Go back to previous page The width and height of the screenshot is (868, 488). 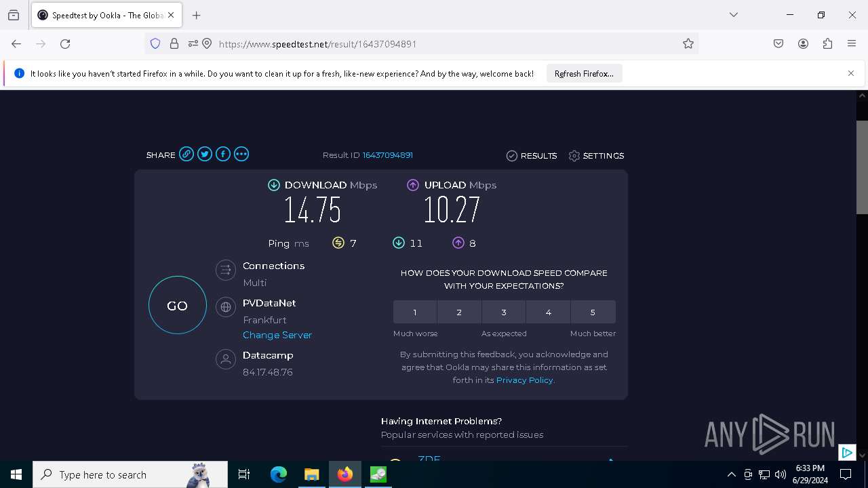(16, 43)
